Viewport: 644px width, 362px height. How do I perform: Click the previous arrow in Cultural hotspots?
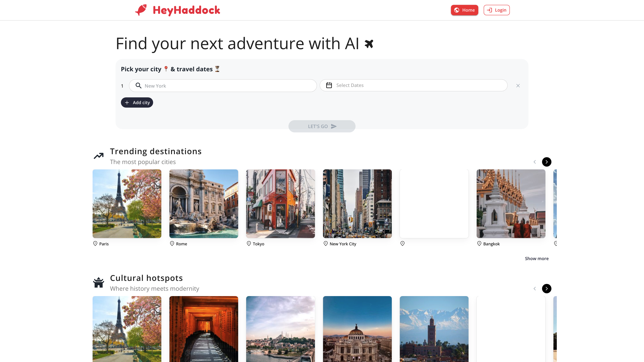pos(534,288)
